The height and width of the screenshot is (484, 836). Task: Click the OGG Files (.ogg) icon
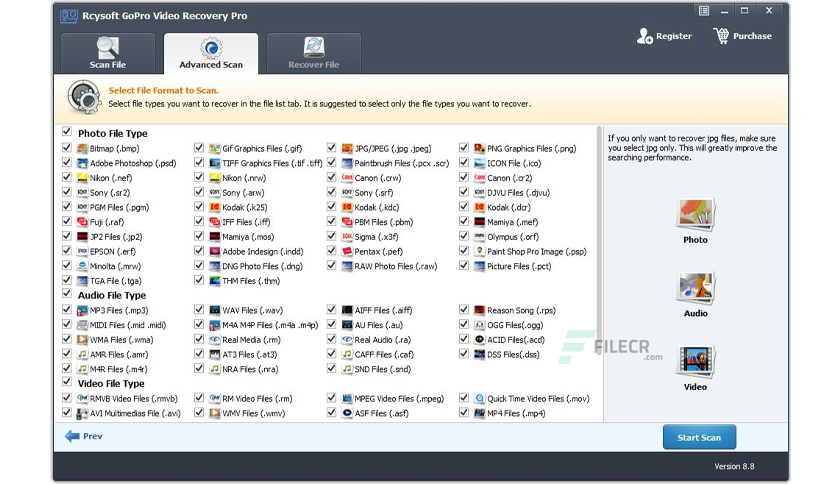point(479,325)
